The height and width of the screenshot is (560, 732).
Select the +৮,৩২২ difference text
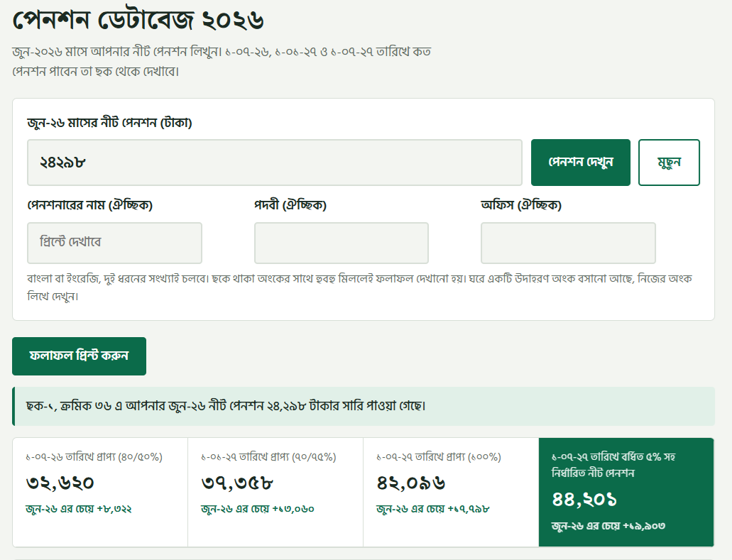114,509
